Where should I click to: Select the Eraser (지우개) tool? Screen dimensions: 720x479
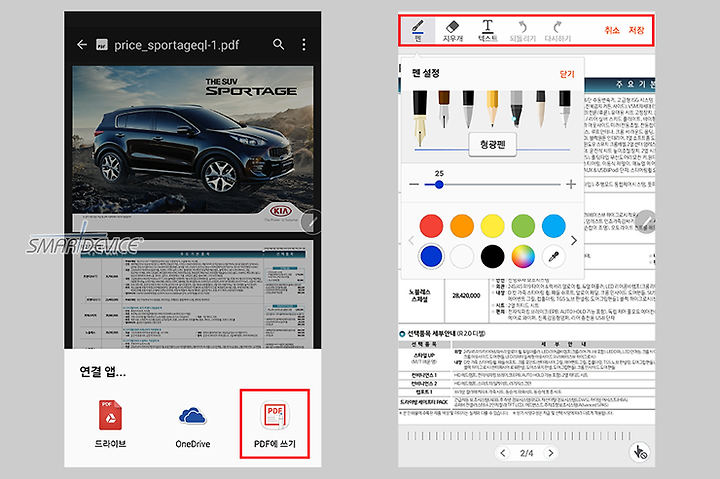pos(453,30)
